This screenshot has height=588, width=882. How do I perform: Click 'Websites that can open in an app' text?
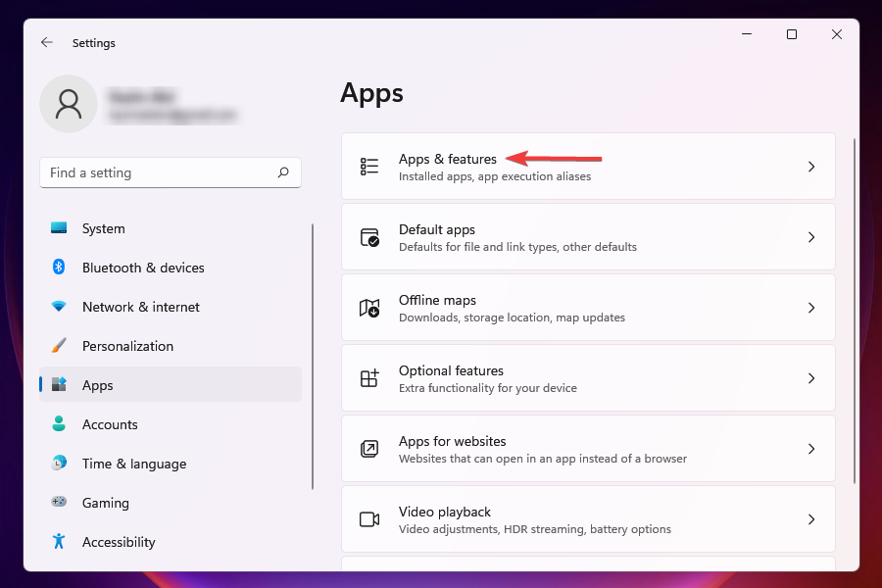pos(486,459)
